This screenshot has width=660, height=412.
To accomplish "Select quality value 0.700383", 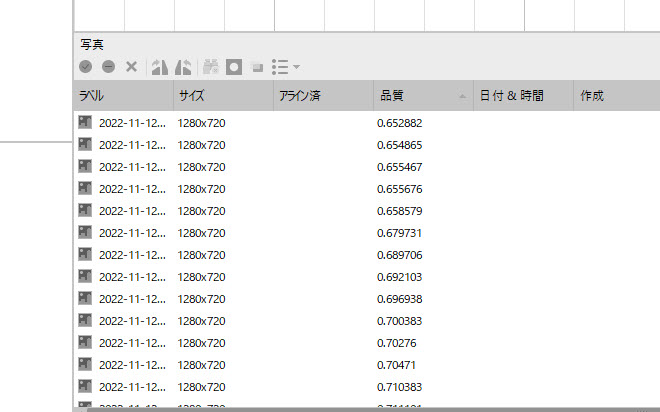I will point(399,321).
